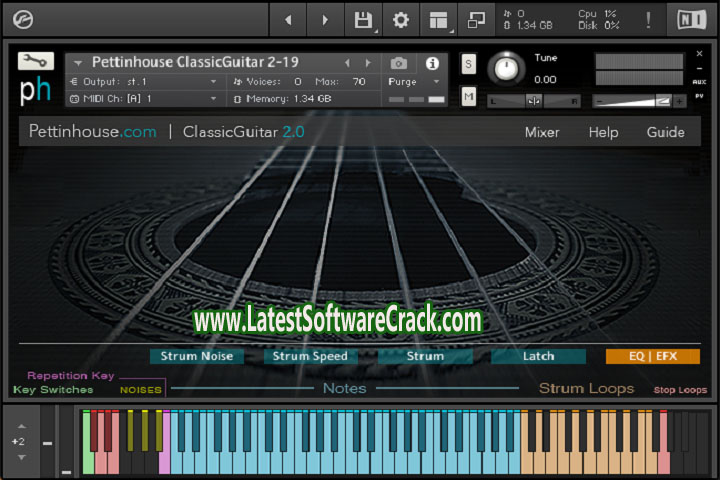Minimize the instrument with dash button
The image size is (720, 480).
(x=699, y=68)
